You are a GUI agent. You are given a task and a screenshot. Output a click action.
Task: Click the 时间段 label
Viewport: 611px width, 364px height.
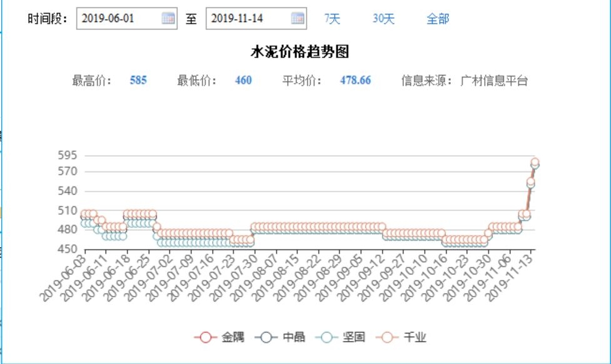[48, 19]
